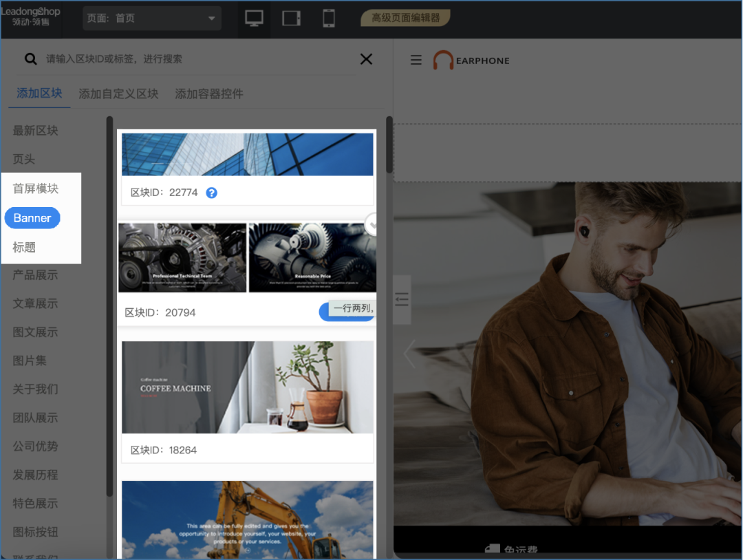Collapse the side panel with handle icon

coord(402,299)
